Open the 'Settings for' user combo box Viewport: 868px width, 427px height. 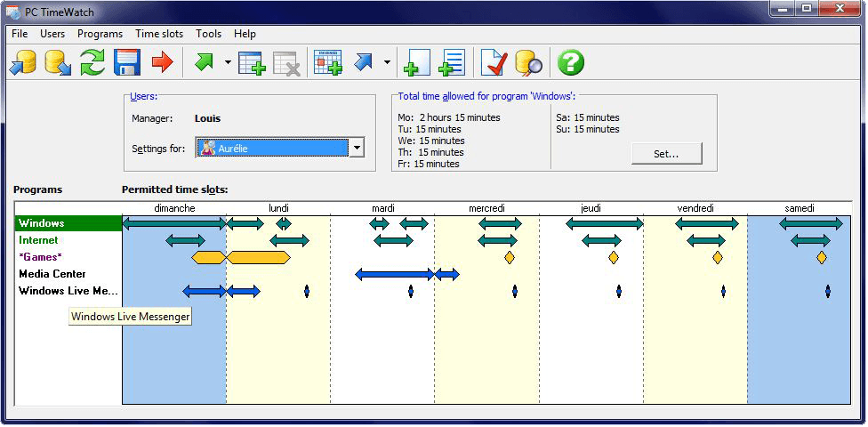click(x=356, y=149)
